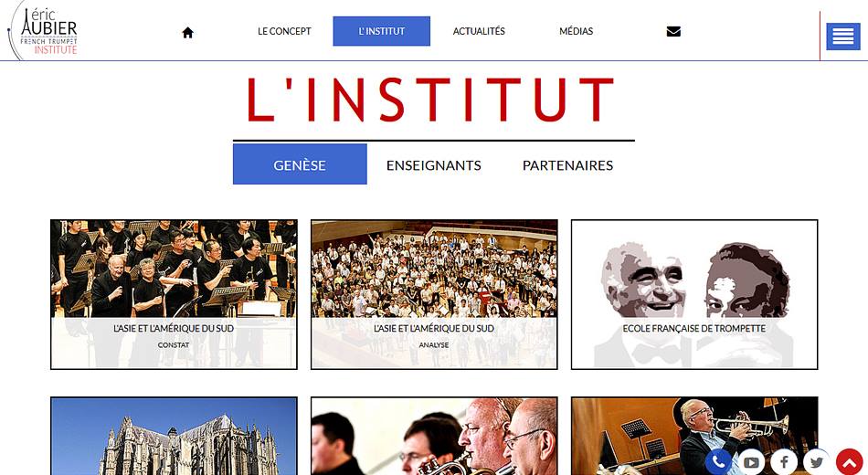Select L'Institut in the navigation bar
The width and height of the screenshot is (868, 475).
(x=381, y=32)
